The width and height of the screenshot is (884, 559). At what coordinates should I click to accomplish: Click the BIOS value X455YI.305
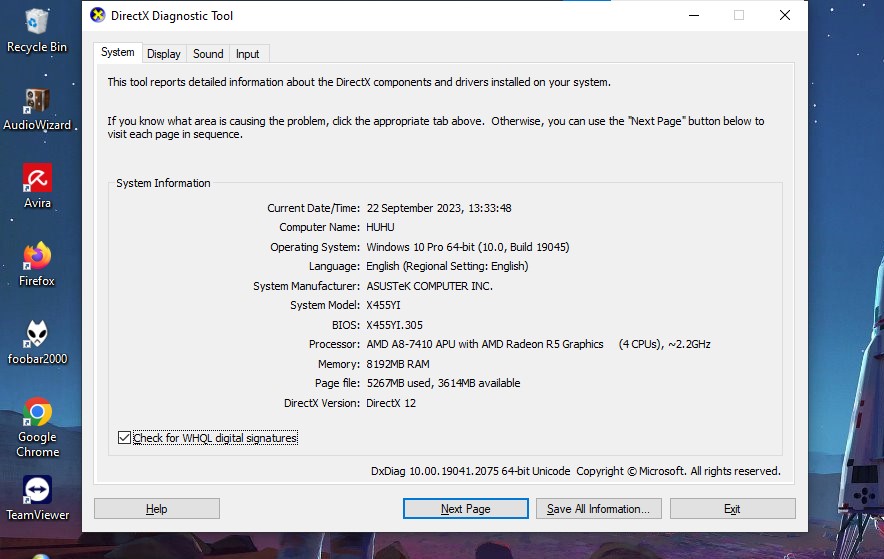pyautogui.click(x=395, y=325)
